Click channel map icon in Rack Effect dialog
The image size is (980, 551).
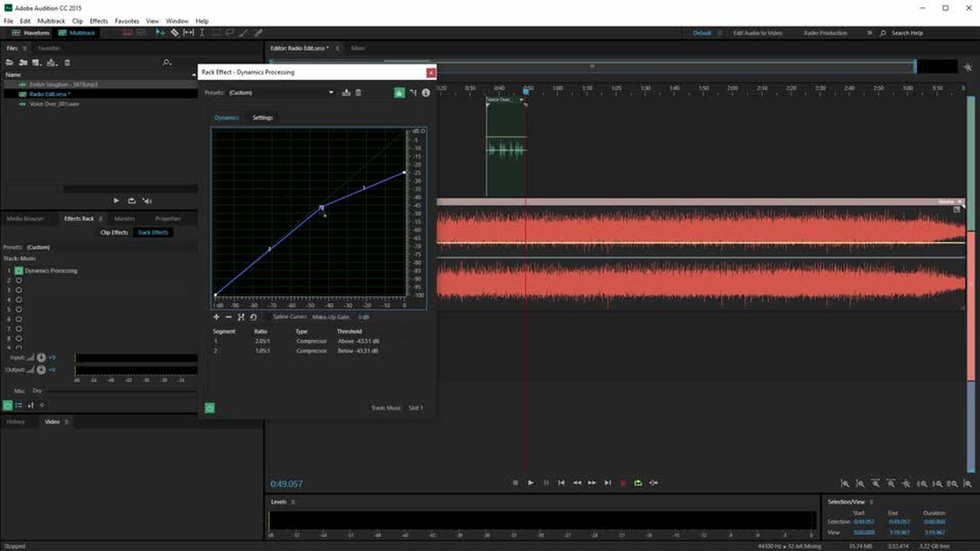tap(413, 93)
